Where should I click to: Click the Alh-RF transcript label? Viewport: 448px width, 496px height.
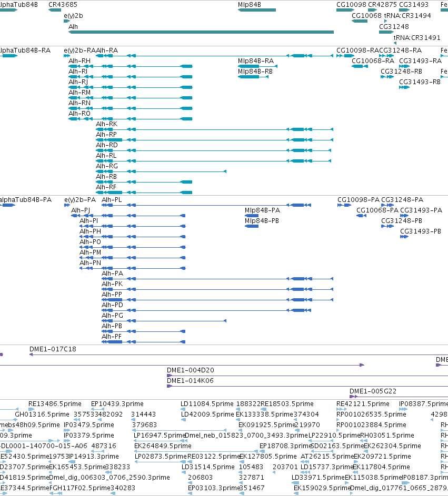[106, 187]
